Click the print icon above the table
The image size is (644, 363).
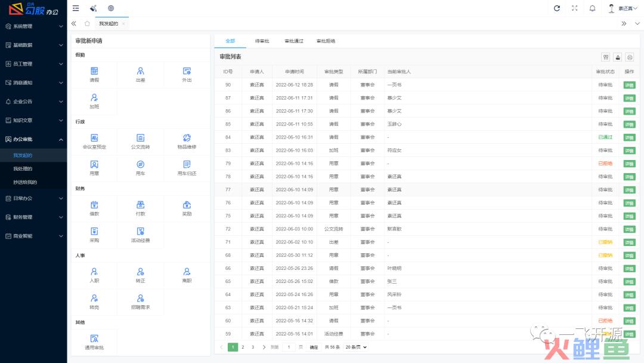(x=630, y=57)
